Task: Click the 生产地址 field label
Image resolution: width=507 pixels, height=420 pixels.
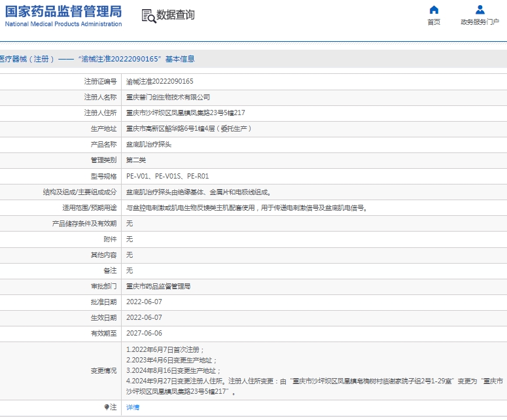Action: [103, 129]
